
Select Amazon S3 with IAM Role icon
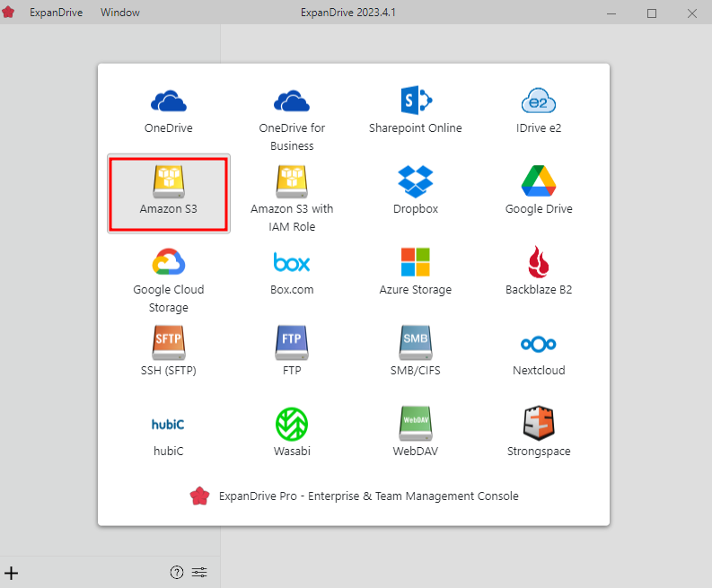(292, 181)
